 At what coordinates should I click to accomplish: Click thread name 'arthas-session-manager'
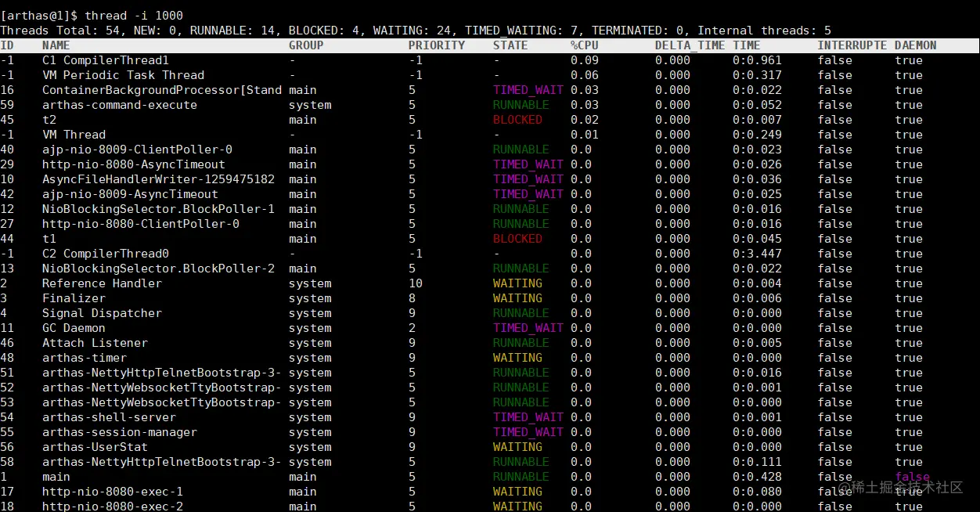click(x=120, y=431)
